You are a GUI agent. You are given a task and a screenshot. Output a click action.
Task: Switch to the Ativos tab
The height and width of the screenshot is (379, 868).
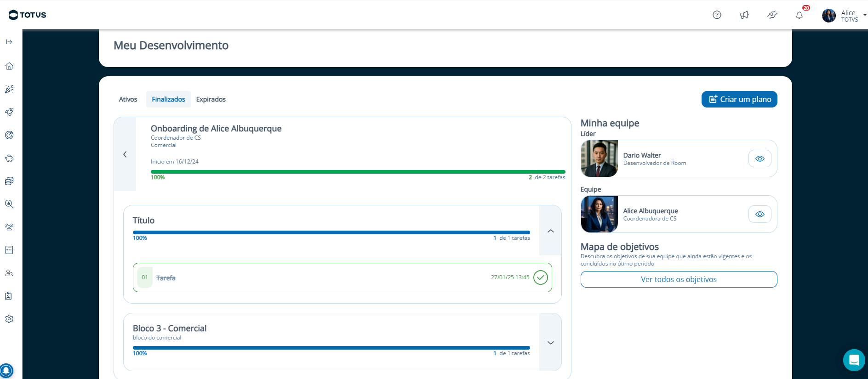[x=128, y=99]
